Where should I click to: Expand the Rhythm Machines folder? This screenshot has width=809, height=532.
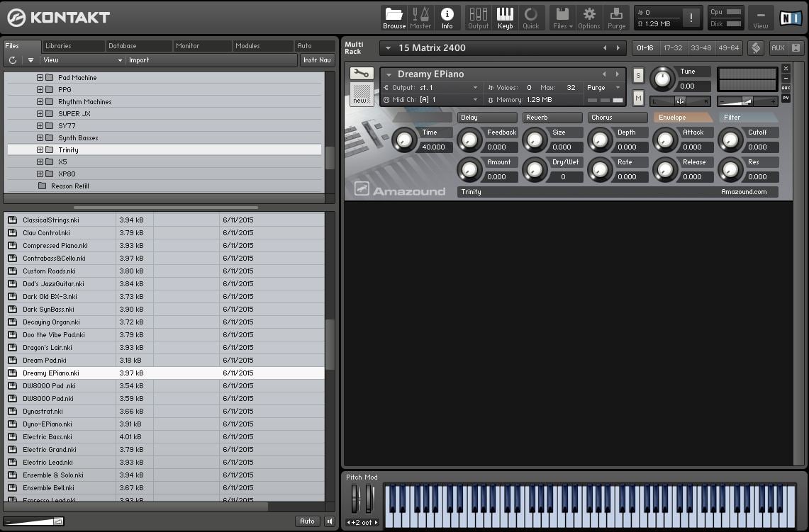40,101
